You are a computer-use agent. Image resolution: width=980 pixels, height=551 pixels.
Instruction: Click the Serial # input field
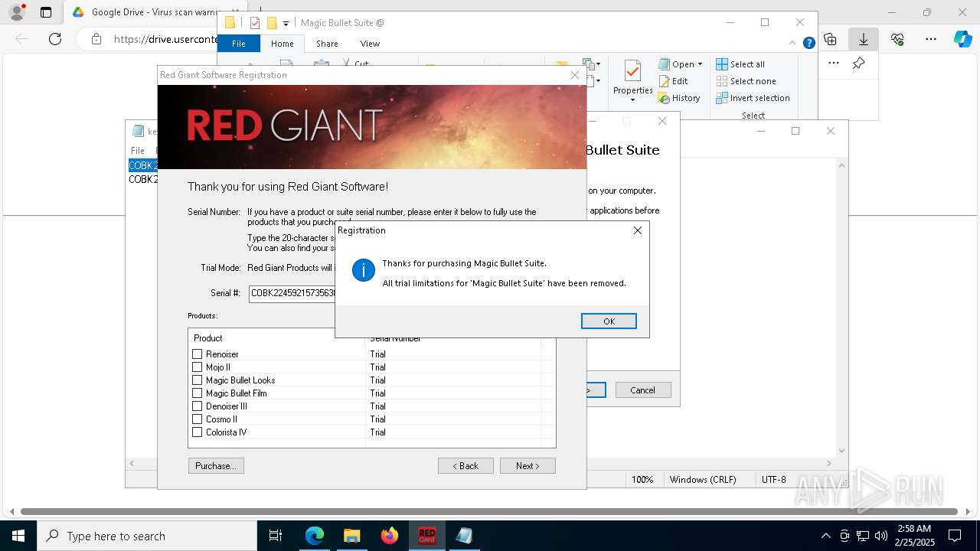pyautogui.click(x=292, y=293)
